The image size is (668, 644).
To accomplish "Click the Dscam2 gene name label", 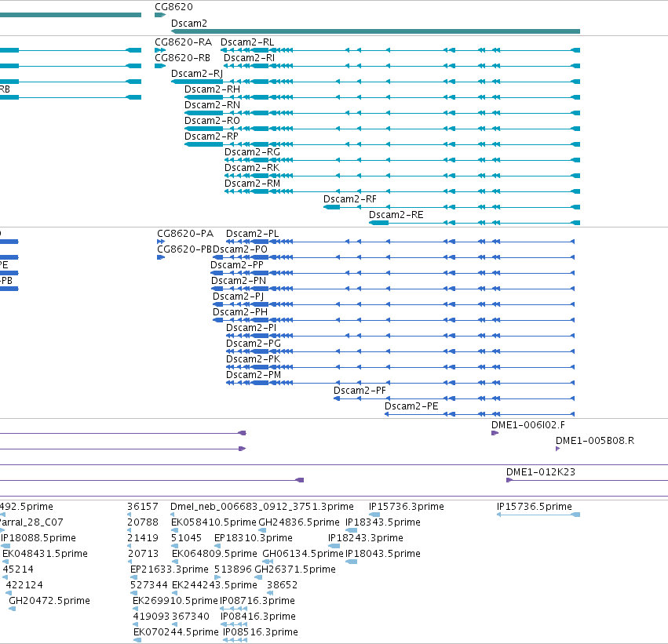I will pyautogui.click(x=188, y=24).
